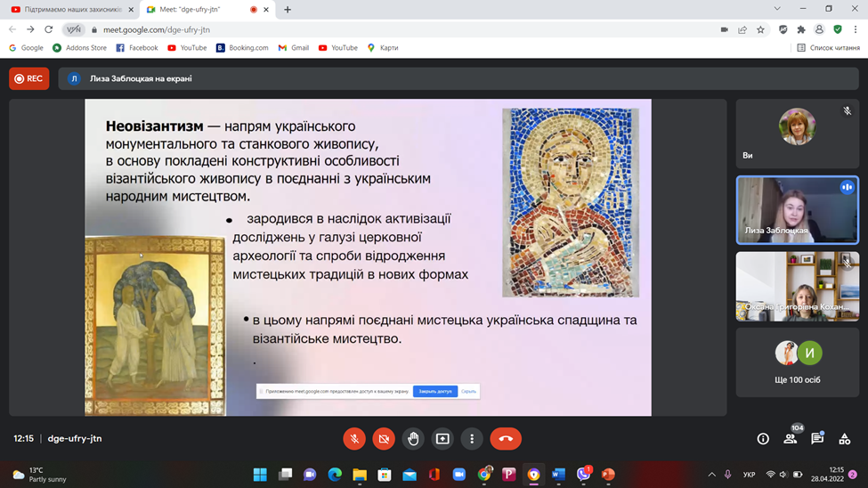
Task: Open the Activities panel icon
Action: (x=844, y=439)
